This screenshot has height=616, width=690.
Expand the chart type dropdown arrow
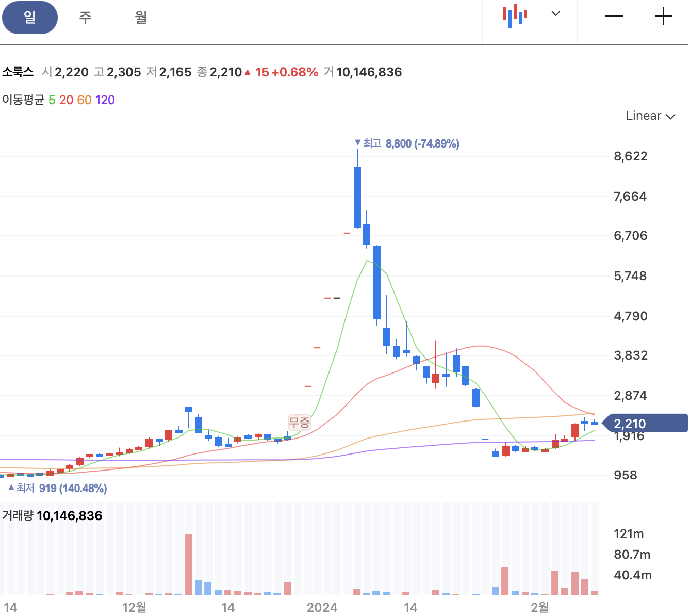(x=556, y=14)
